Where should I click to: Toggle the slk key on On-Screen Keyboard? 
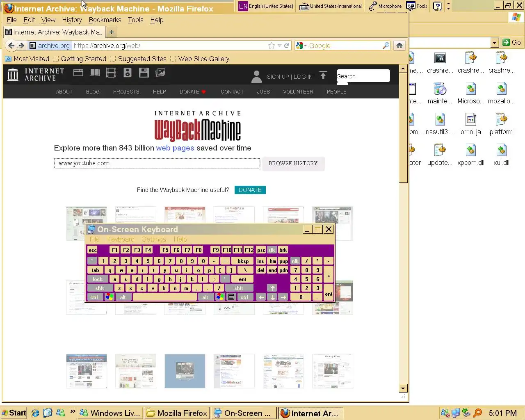pyautogui.click(x=272, y=250)
